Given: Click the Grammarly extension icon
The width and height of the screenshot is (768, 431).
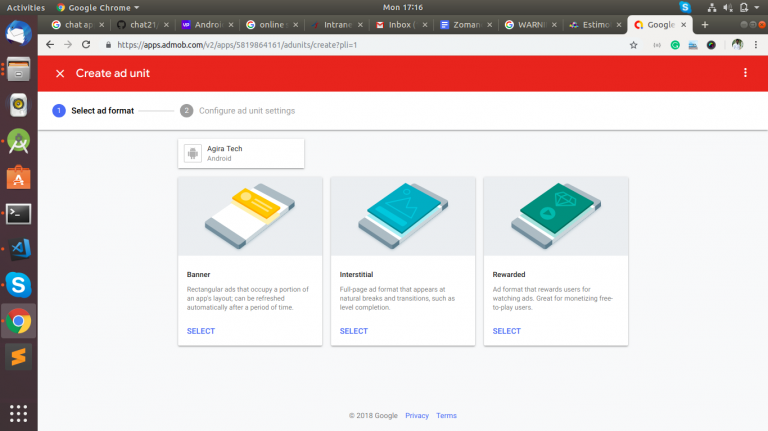Looking at the screenshot, I should click(675, 45).
